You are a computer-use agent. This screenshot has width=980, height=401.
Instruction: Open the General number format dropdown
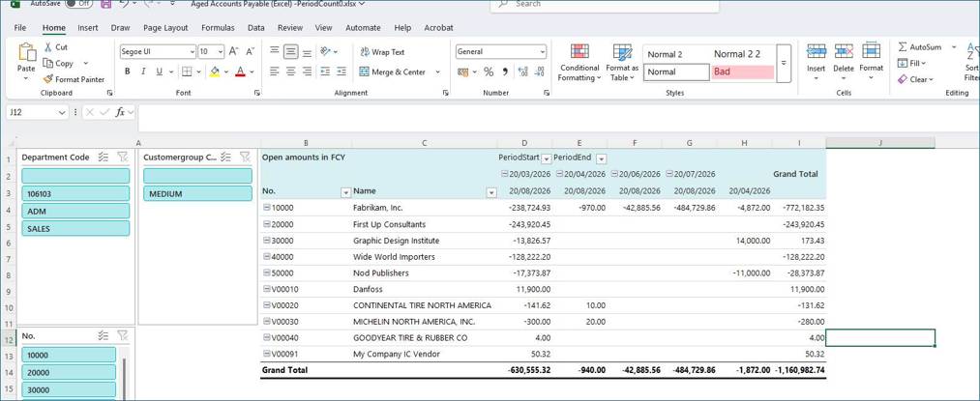coord(542,52)
